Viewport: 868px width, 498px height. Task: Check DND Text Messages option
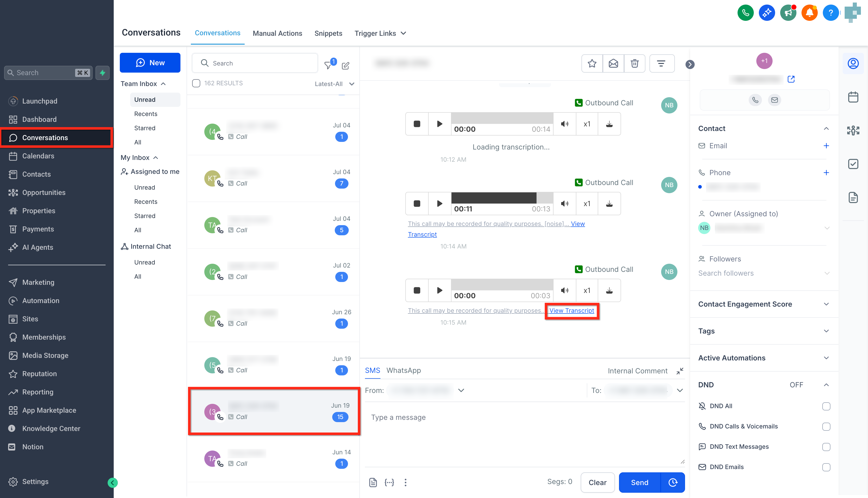[x=826, y=447]
